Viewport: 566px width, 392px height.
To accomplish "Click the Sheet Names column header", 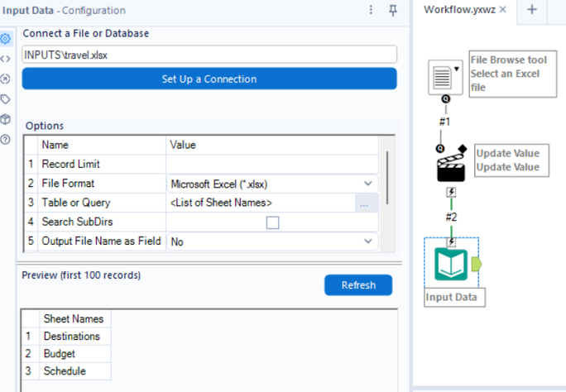I will pos(74,318).
